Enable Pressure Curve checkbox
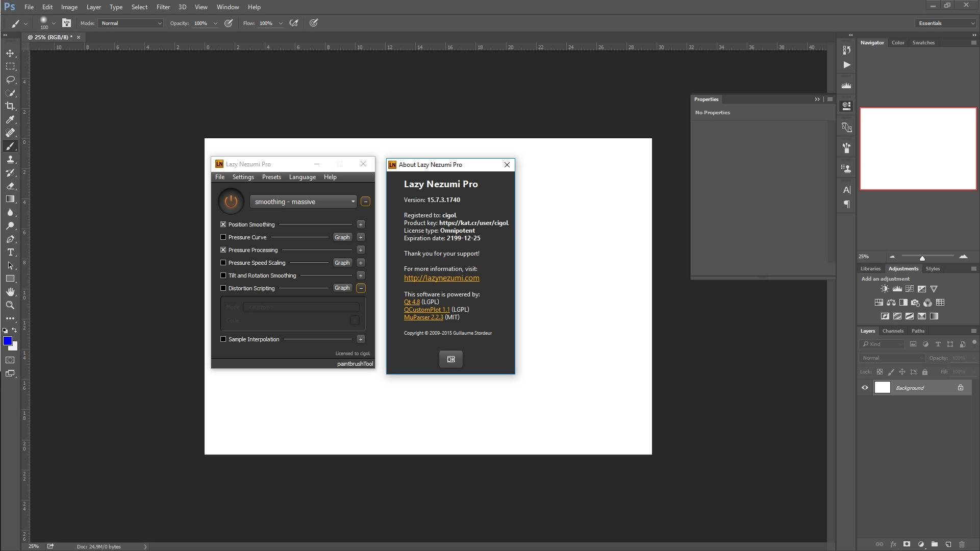 [223, 237]
